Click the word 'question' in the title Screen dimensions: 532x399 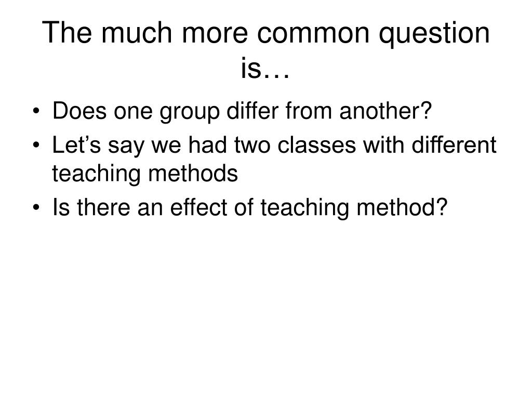(x=434, y=34)
